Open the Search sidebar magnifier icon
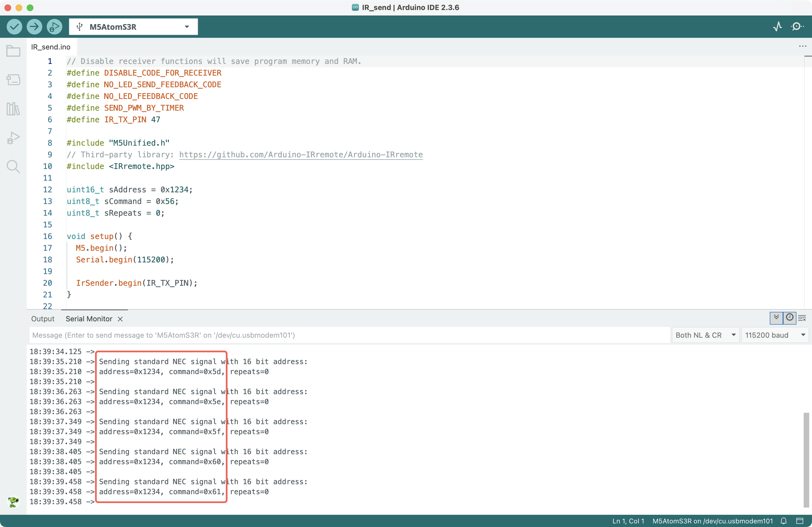The width and height of the screenshot is (812, 527). click(13, 166)
